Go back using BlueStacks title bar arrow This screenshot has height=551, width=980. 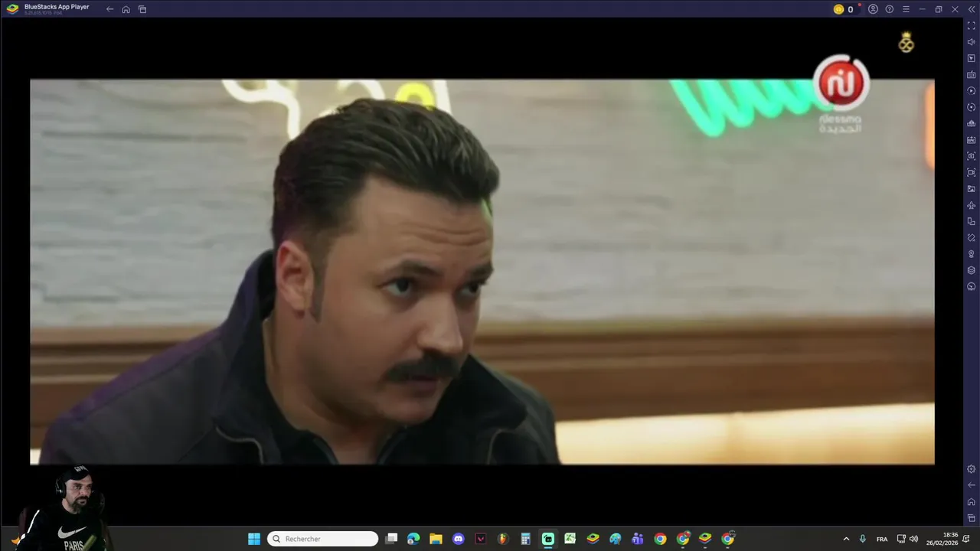109,9
